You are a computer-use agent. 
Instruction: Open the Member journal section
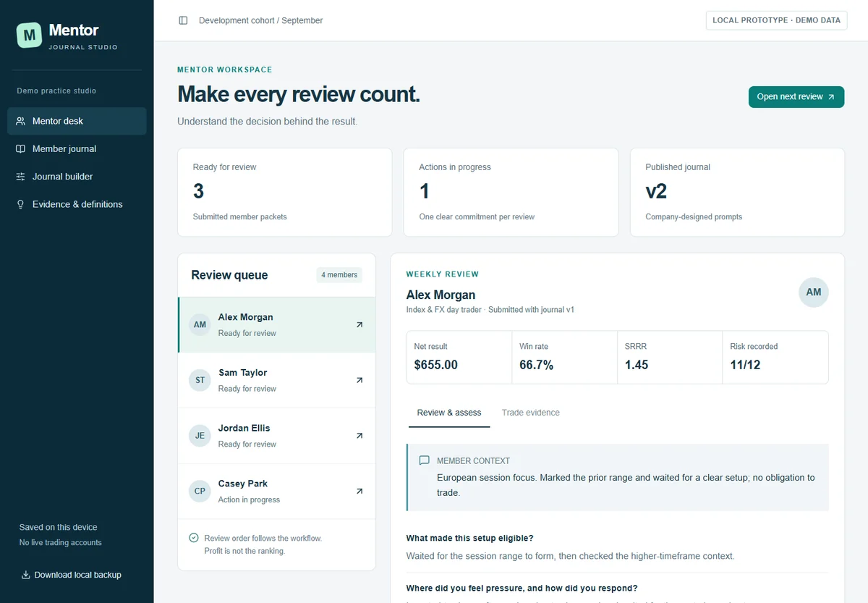77,148
